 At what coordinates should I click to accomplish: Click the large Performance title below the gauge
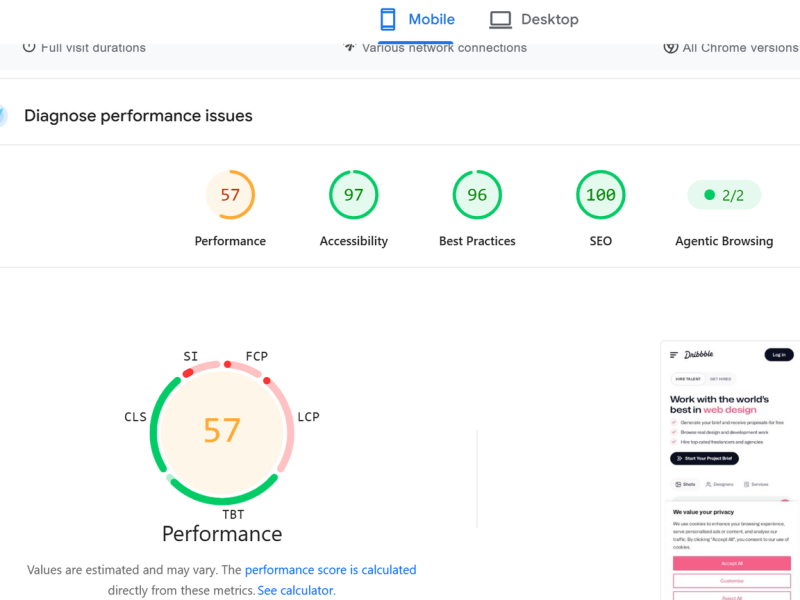pos(222,534)
